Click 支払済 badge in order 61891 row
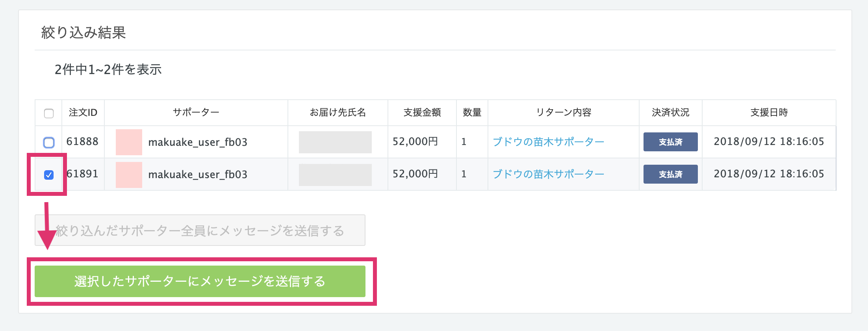The image size is (868, 331). (x=671, y=174)
